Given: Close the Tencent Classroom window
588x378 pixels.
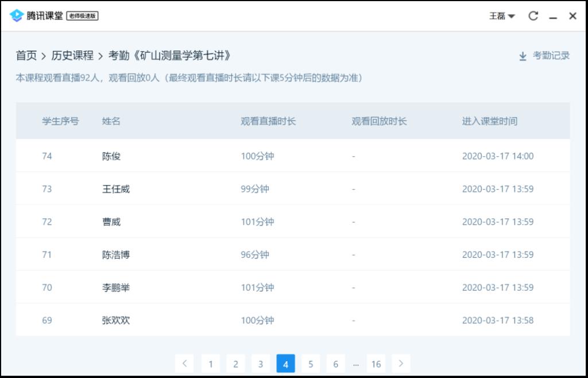Looking at the screenshot, I should tap(572, 16).
